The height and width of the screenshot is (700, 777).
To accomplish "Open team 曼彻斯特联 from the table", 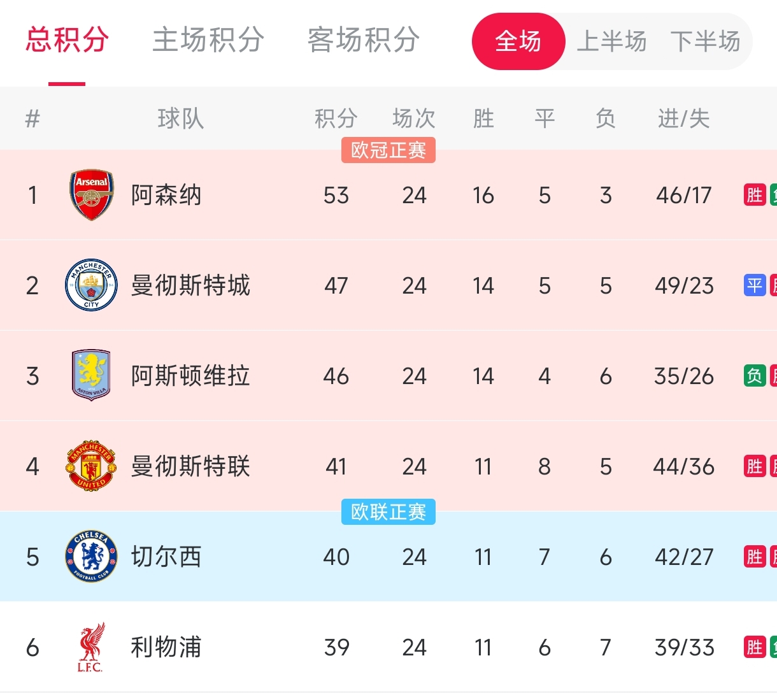I will [190, 466].
